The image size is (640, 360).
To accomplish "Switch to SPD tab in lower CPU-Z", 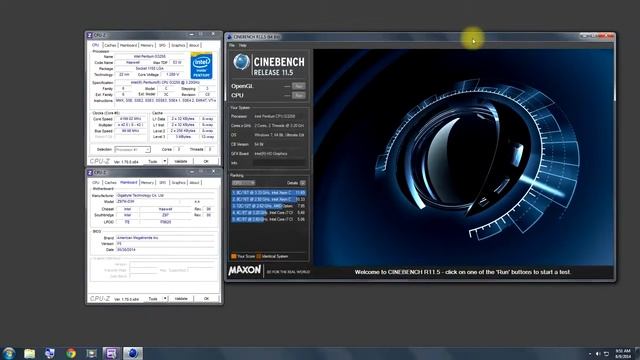I will (162, 182).
